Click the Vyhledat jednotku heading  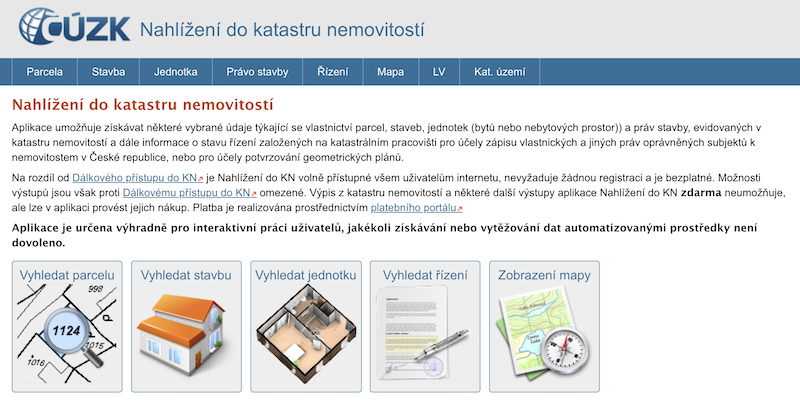(x=306, y=275)
